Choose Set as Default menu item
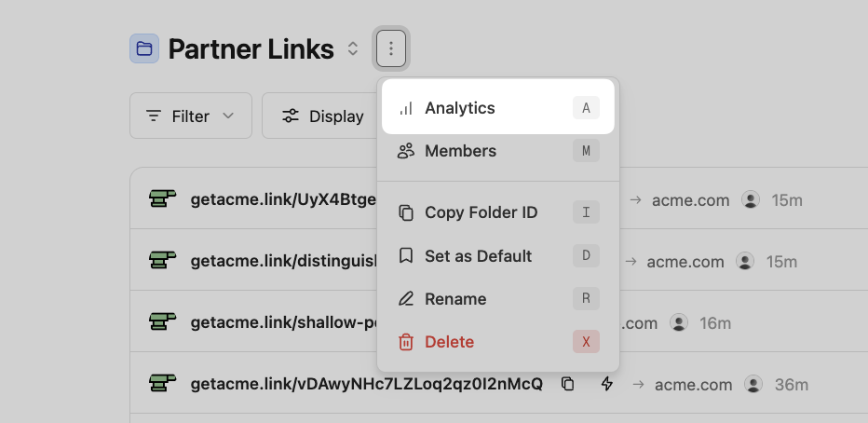Screen dimensions: 868x423 coord(498,256)
